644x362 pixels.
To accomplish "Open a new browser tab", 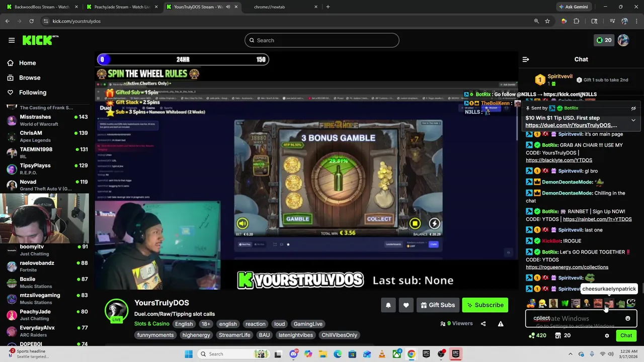I will 328,7.
